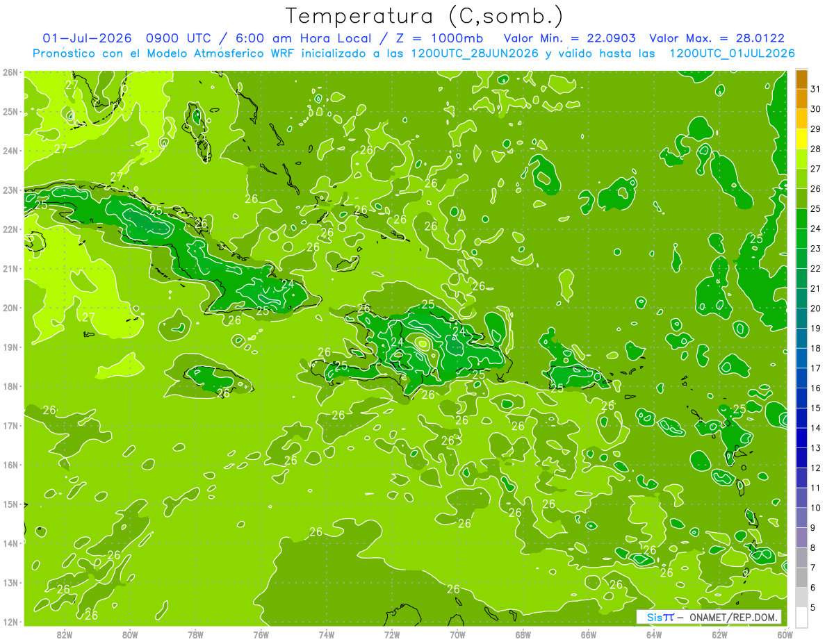The height and width of the screenshot is (644, 834).
Task: Click the 28 label on the color scale
Action: [815, 149]
